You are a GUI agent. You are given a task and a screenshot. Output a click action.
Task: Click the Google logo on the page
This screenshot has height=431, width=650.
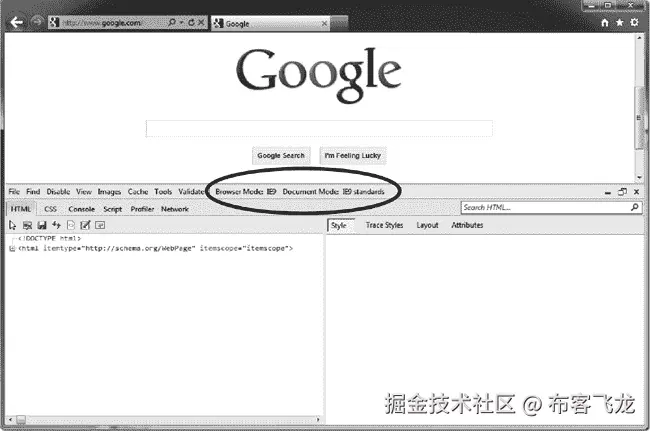point(319,75)
